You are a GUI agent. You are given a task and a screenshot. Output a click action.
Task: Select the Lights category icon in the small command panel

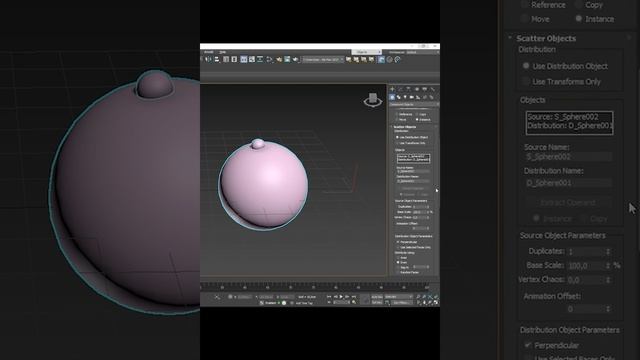(405, 97)
